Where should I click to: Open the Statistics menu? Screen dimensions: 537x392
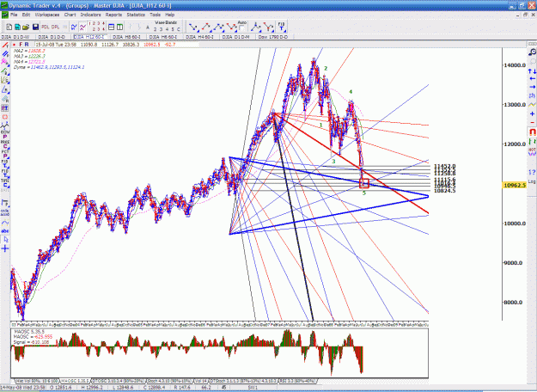(x=136, y=15)
